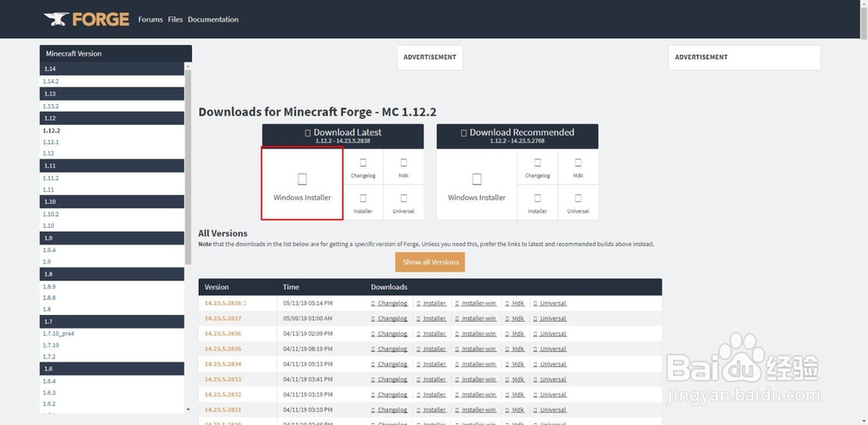
Task: Open Changelog for version 14.23.5.2838
Action: (392, 304)
